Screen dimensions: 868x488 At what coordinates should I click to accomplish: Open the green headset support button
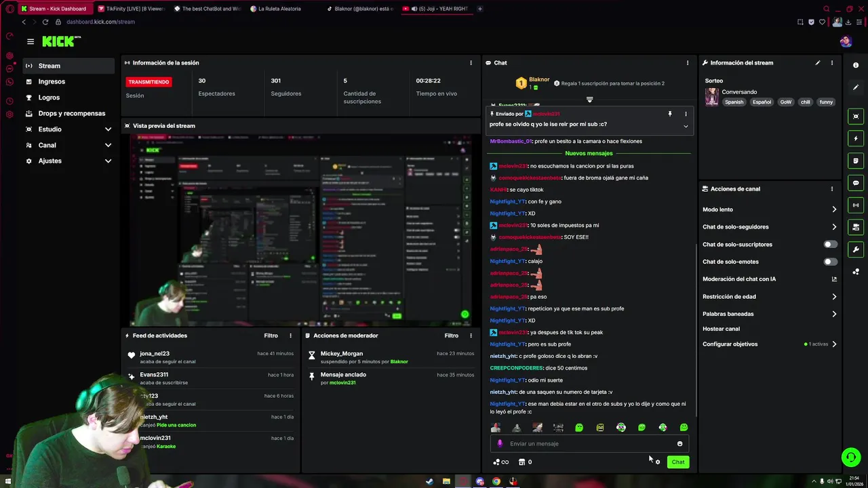pos(850,457)
